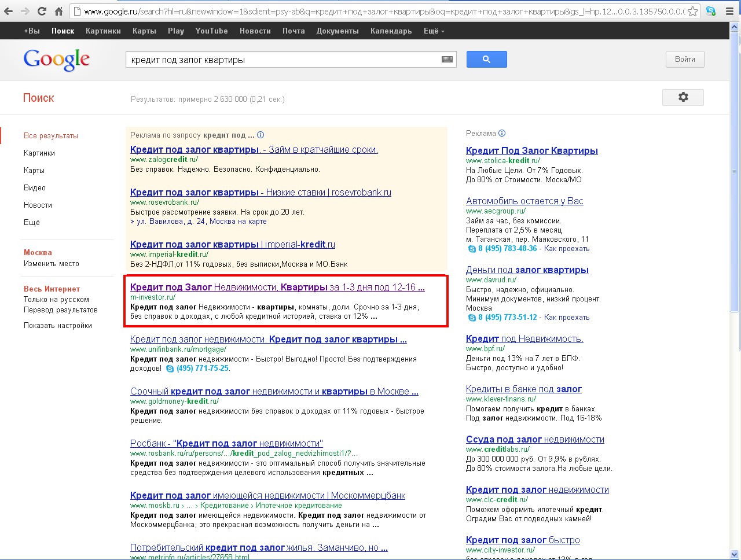The height and width of the screenshot is (560, 741).
Task: Open the Росбанк result title
Action: [226, 443]
